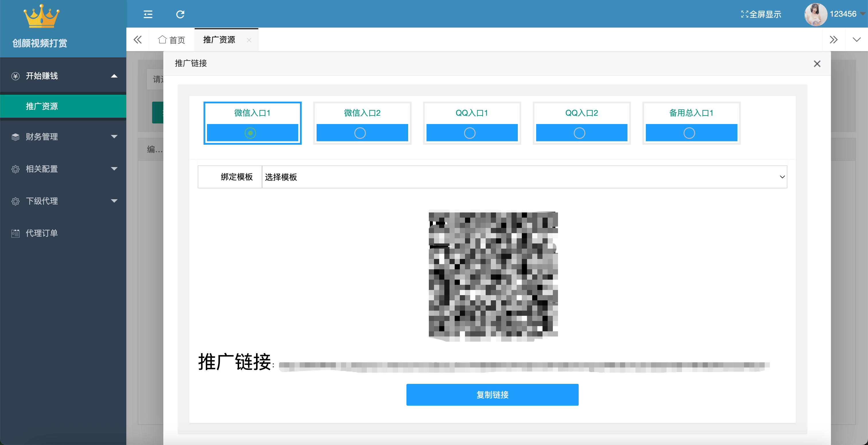Select the 微信入口2 radio button
868x445 pixels.
pyautogui.click(x=360, y=133)
